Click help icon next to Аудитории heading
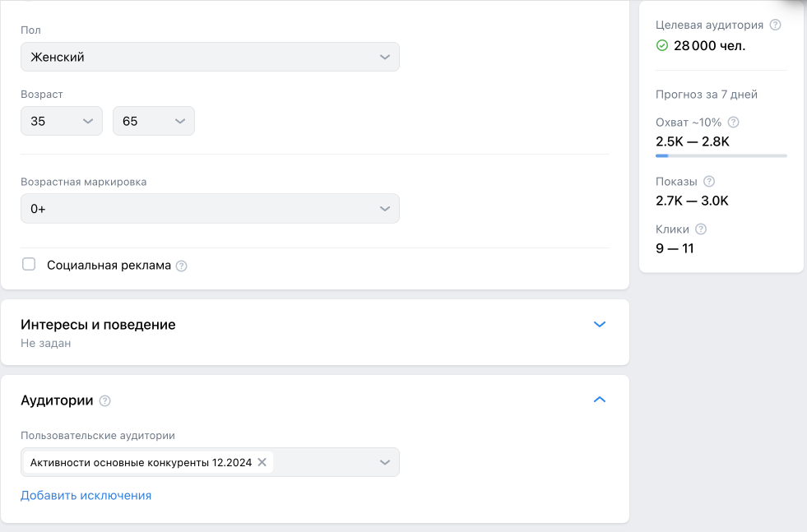The height and width of the screenshot is (532, 807). (104, 401)
